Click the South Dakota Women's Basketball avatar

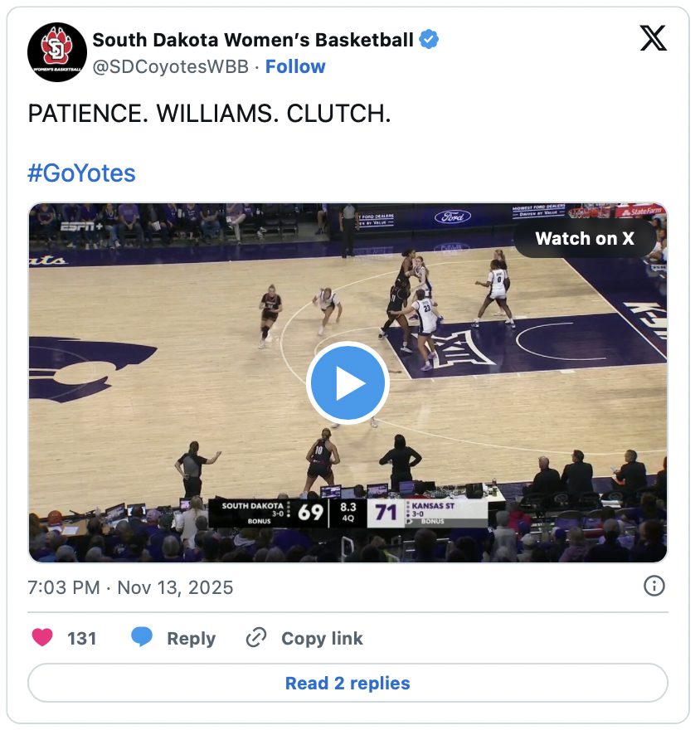coord(57,52)
